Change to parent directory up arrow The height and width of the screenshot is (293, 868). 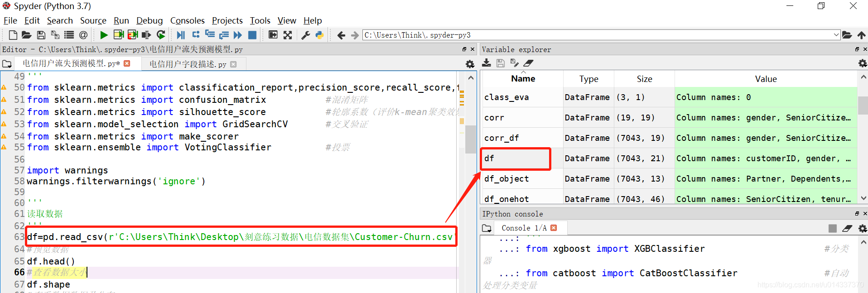(x=862, y=35)
